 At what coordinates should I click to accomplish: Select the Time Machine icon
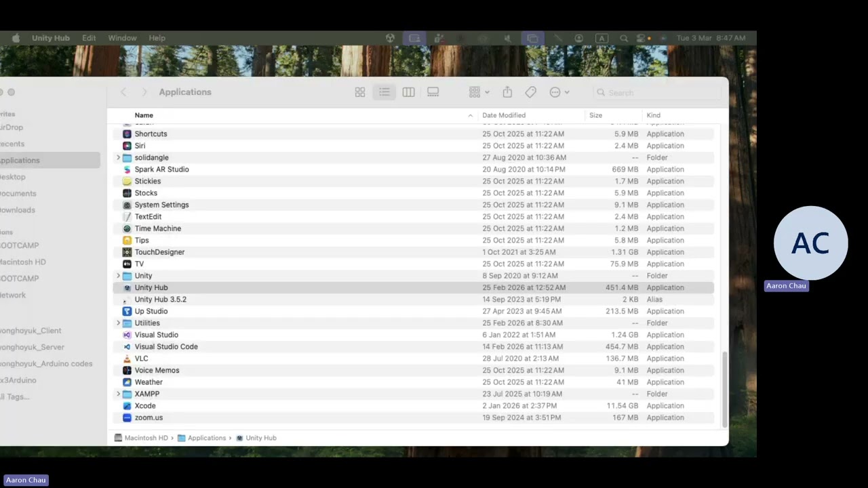[x=127, y=228]
